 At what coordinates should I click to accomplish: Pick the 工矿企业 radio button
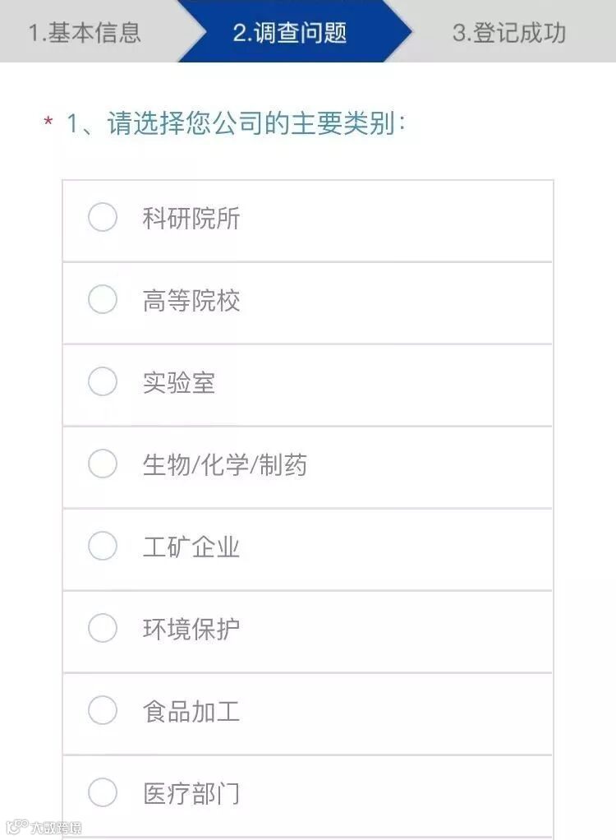(x=103, y=546)
